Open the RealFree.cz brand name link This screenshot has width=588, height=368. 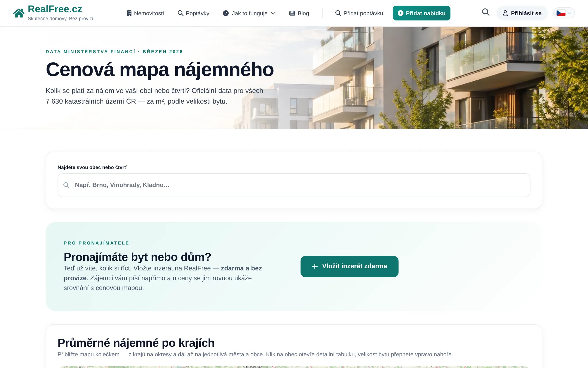click(55, 9)
